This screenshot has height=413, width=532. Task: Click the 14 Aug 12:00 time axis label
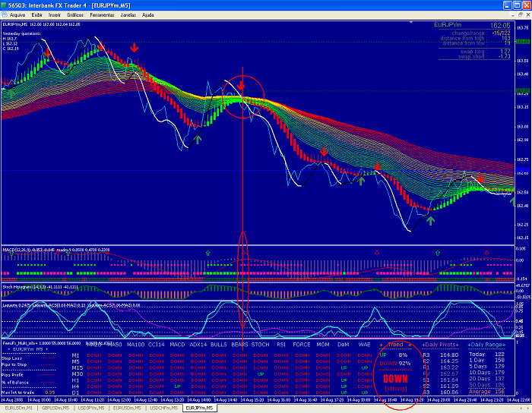tap(119, 400)
